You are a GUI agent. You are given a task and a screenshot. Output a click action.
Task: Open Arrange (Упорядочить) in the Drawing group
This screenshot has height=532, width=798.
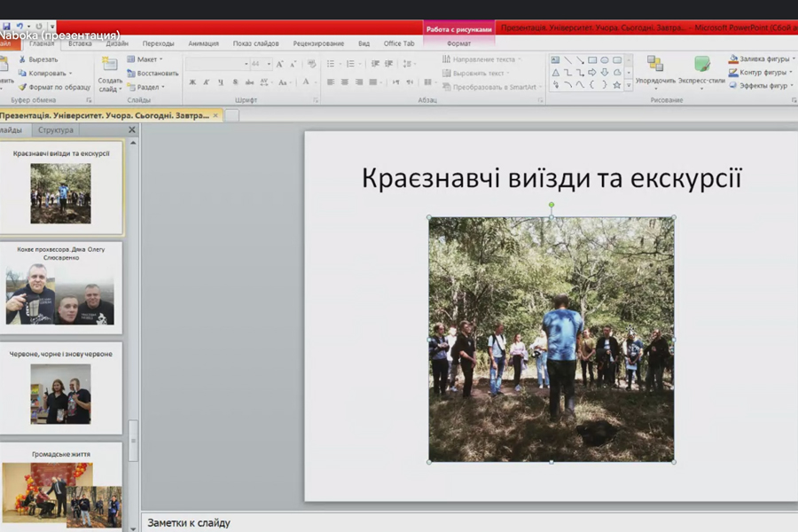point(655,71)
